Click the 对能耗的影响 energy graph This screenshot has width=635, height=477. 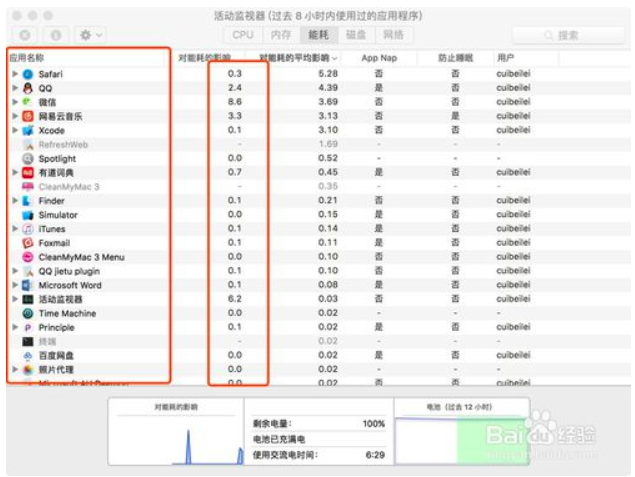click(x=176, y=440)
